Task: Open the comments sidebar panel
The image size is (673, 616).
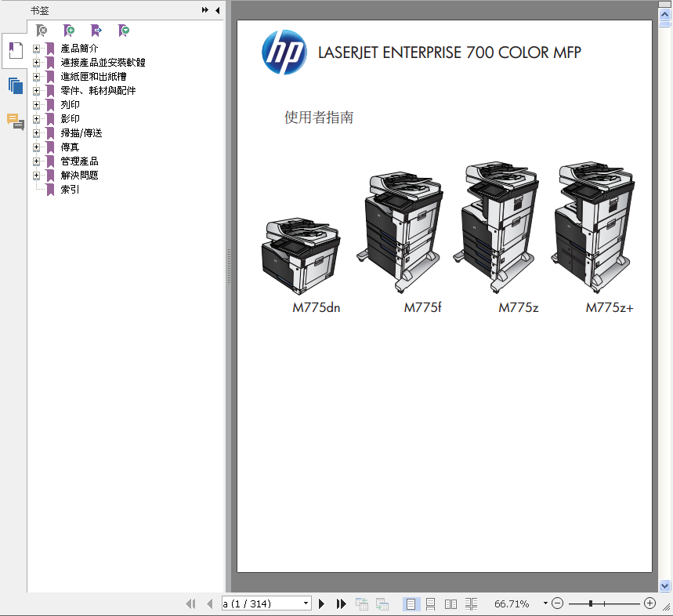Action: (x=16, y=121)
